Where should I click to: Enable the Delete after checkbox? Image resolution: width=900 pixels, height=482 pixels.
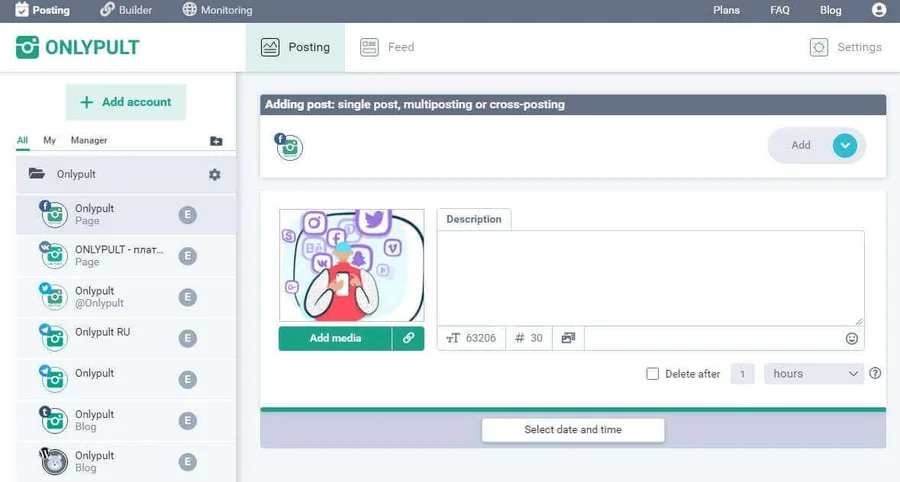tap(653, 374)
